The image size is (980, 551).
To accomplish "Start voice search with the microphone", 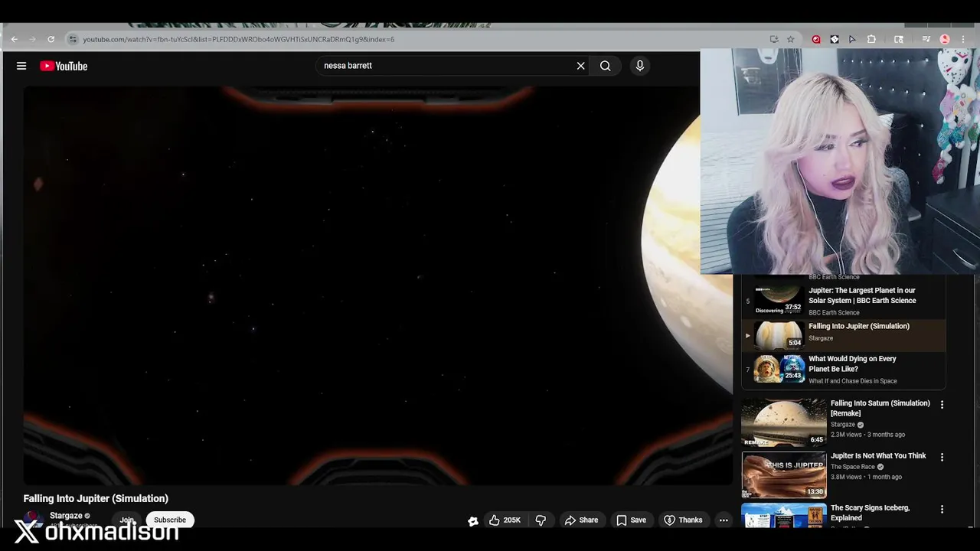I will click(x=640, y=66).
